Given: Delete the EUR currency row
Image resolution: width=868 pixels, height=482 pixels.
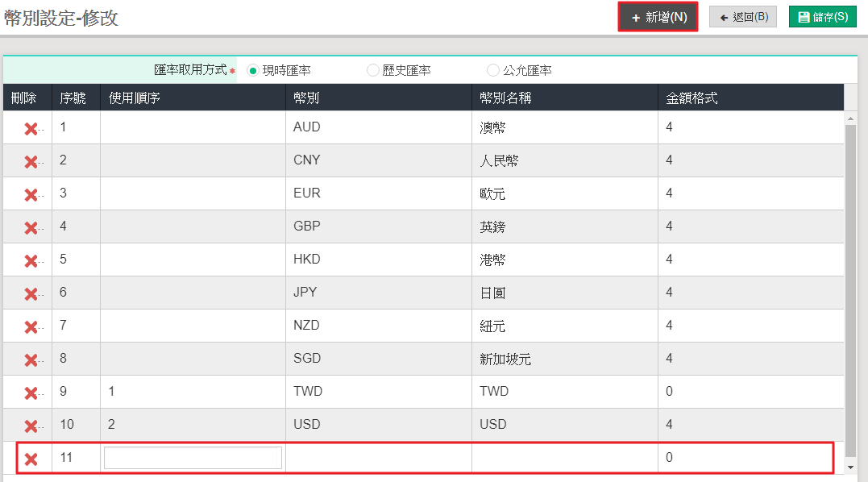Looking at the screenshot, I should (31, 195).
